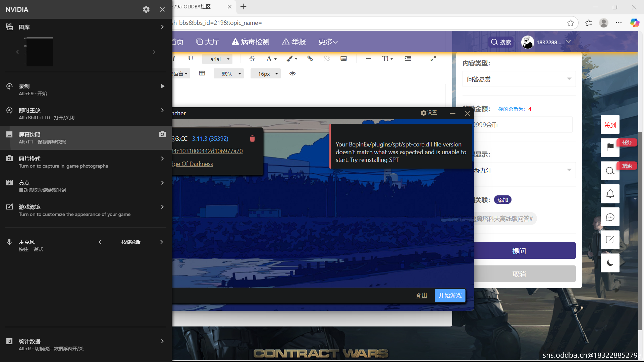Open user menu next to 1832288...

point(569,42)
